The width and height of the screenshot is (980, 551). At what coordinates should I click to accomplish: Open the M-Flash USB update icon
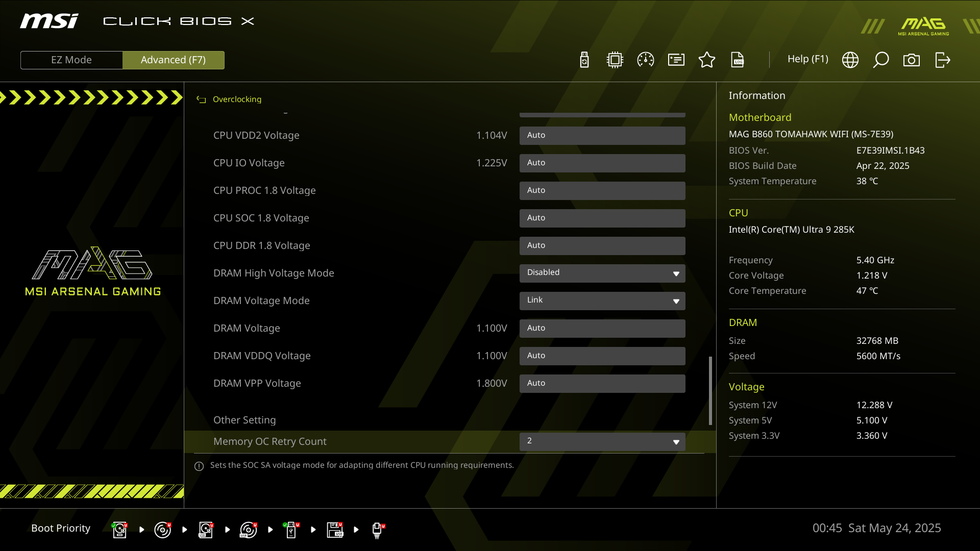click(584, 60)
